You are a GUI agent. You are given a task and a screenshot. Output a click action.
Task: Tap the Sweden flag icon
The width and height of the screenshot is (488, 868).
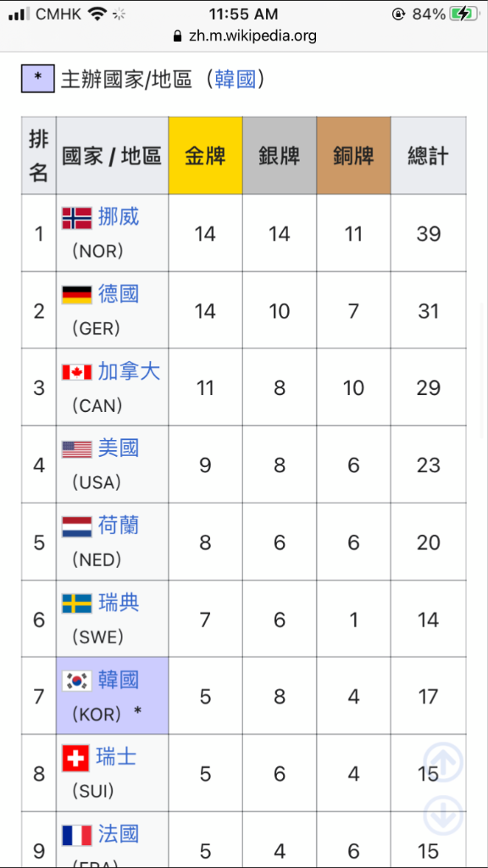(x=76, y=604)
